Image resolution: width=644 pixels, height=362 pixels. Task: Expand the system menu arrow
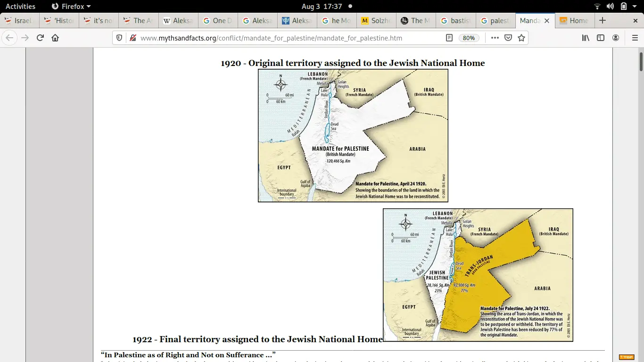coord(635,7)
